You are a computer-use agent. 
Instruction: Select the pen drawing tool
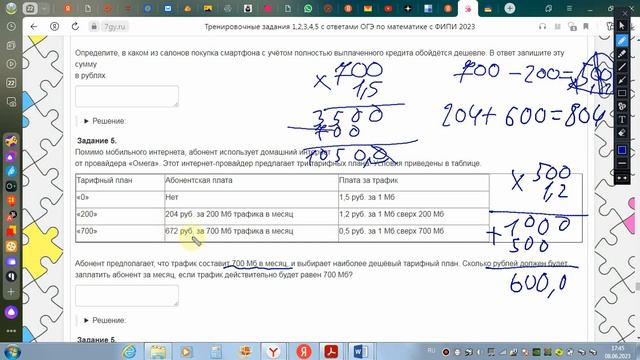(622, 40)
